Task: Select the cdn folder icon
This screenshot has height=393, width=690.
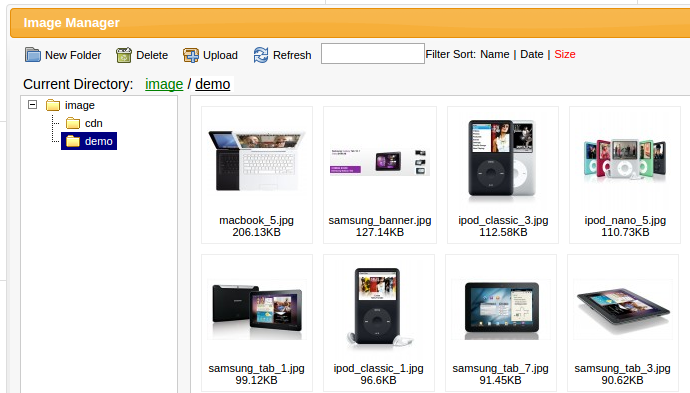Action: 73,123
